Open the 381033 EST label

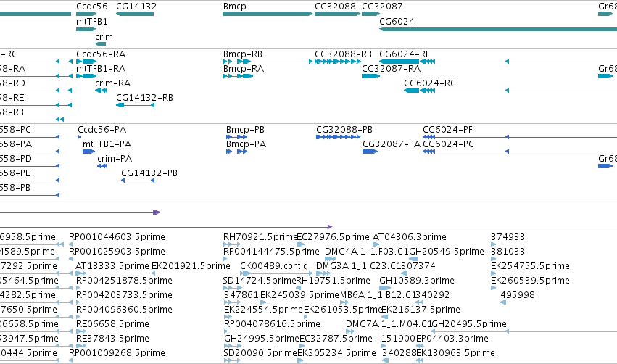(x=508, y=252)
